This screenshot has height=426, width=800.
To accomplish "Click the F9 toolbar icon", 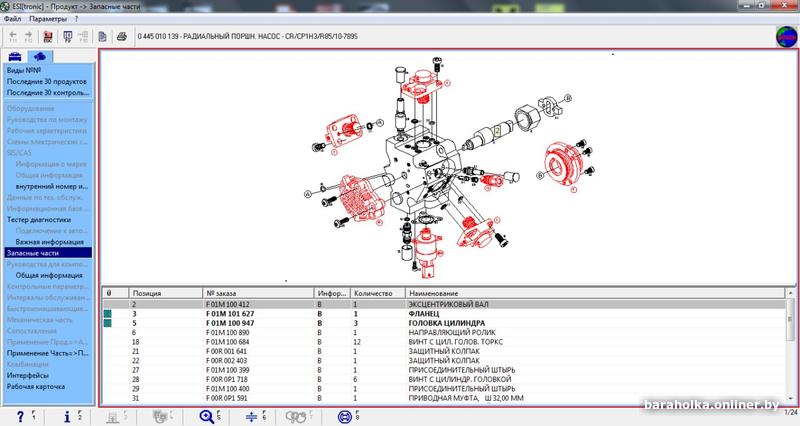I will (x=67, y=36).
